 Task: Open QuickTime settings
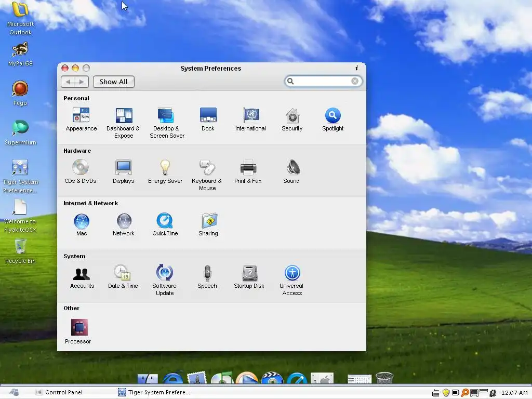[165, 224]
